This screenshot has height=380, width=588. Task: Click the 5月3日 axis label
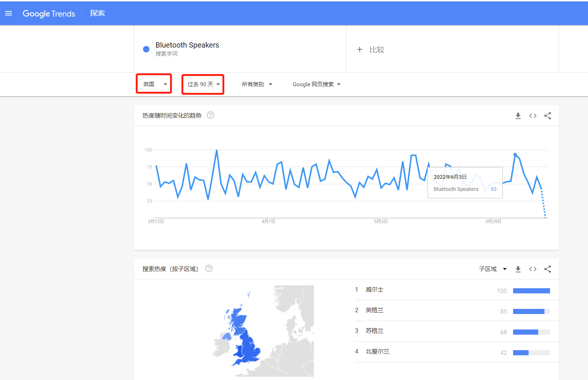(381, 222)
